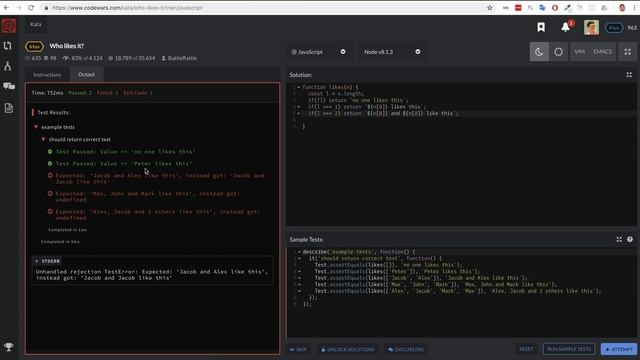Click 'Test Passed: Value == Peter likes this' line
The height and width of the screenshot is (360, 640).
[124, 164]
